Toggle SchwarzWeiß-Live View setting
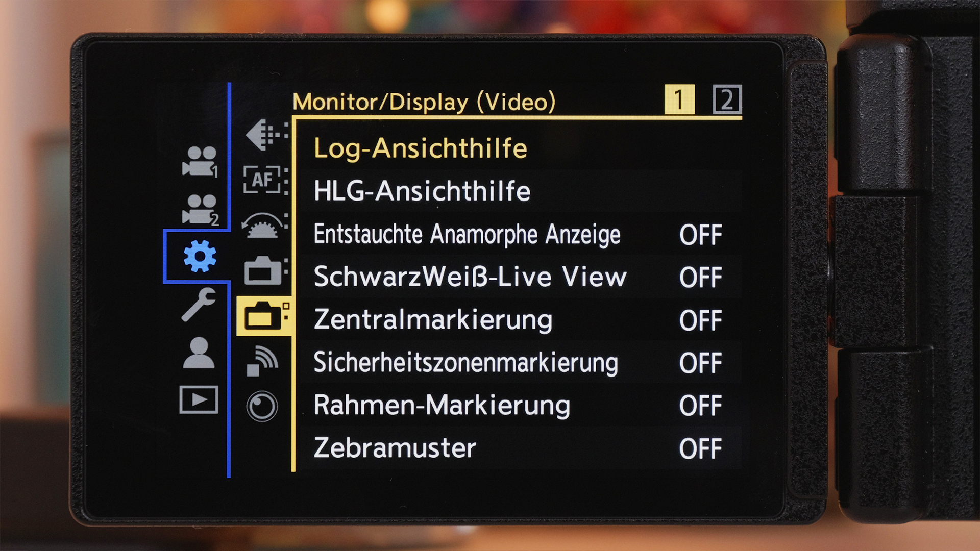The image size is (980, 551). [520, 277]
